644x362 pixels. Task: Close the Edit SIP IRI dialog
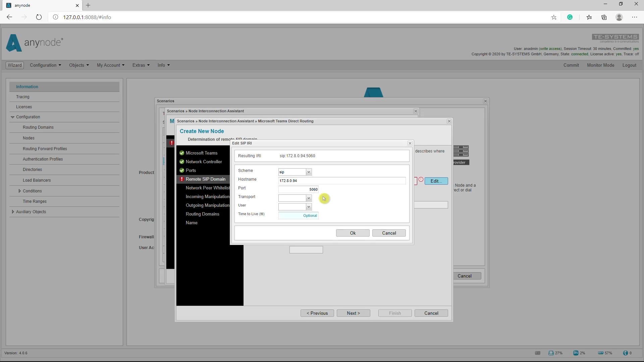pyautogui.click(x=410, y=143)
